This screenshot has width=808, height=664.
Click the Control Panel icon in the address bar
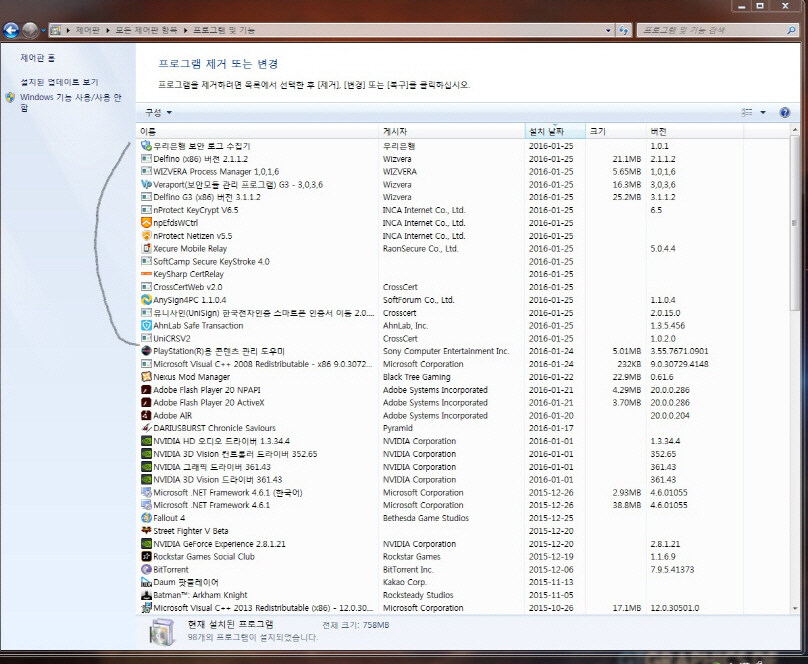[x=56, y=30]
